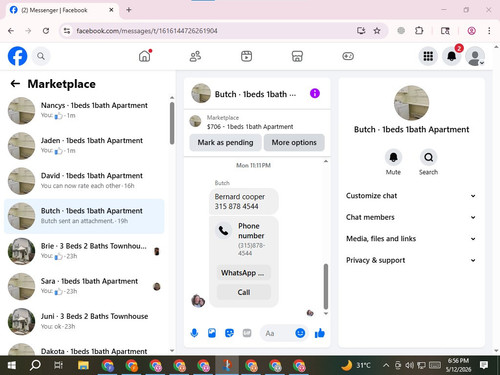Open Juni 3 Beds 2 Baths Townhouse chat
This screenshot has height=375, width=500.
84,322
